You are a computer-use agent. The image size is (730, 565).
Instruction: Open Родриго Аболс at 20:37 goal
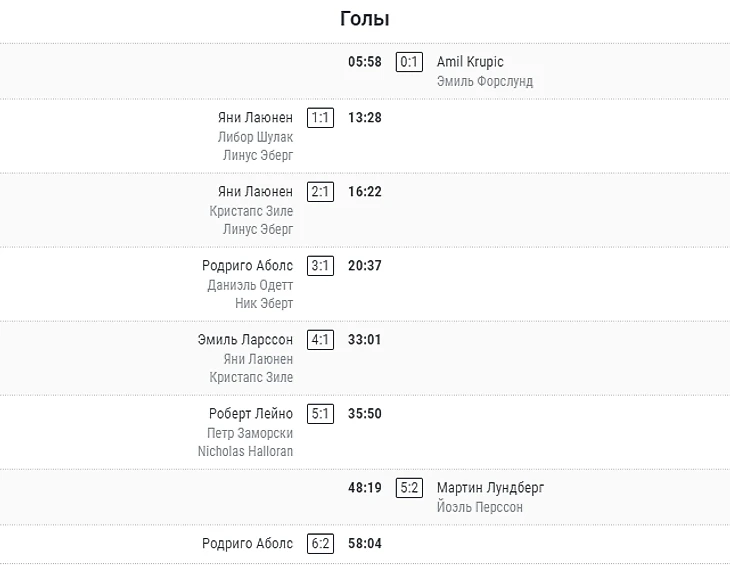247,265
